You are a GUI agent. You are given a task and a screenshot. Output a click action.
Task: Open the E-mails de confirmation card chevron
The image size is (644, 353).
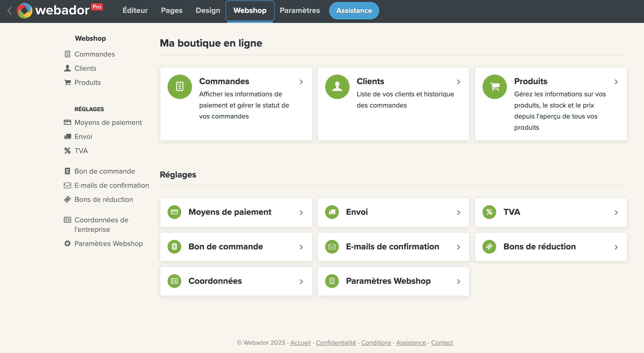pyautogui.click(x=458, y=247)
